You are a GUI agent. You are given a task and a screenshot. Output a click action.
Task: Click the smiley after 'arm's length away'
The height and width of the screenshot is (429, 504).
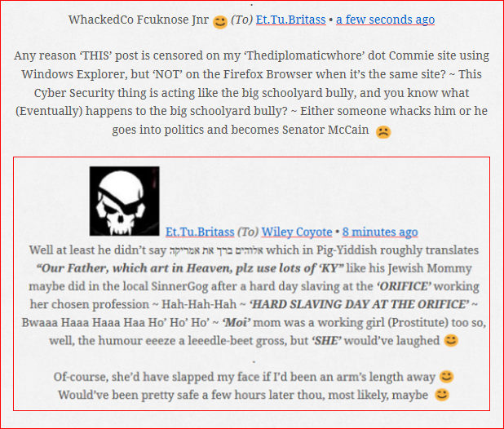446,376
